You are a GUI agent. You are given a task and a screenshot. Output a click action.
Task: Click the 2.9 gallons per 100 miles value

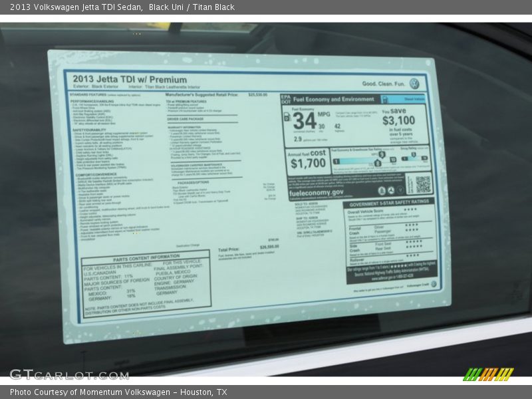click(x=297, y=139)
